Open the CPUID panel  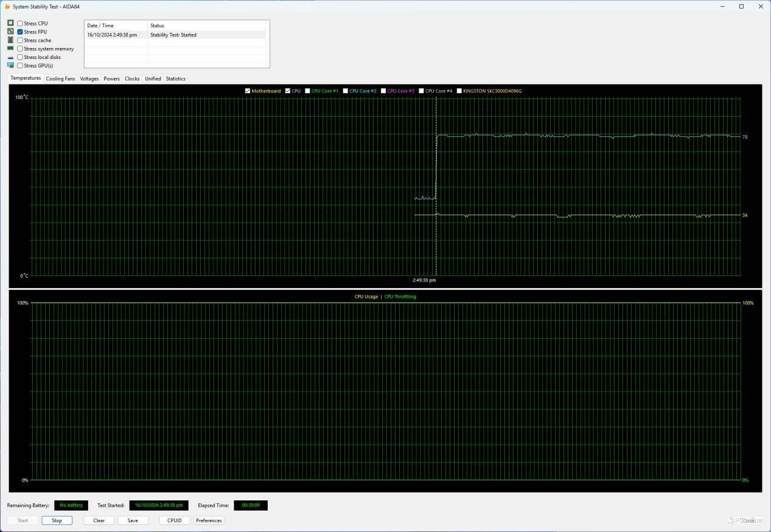(x=175, y=520)
